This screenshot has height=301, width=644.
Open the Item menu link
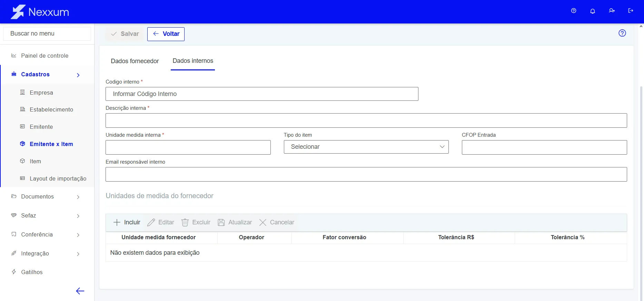coord(35,161)
